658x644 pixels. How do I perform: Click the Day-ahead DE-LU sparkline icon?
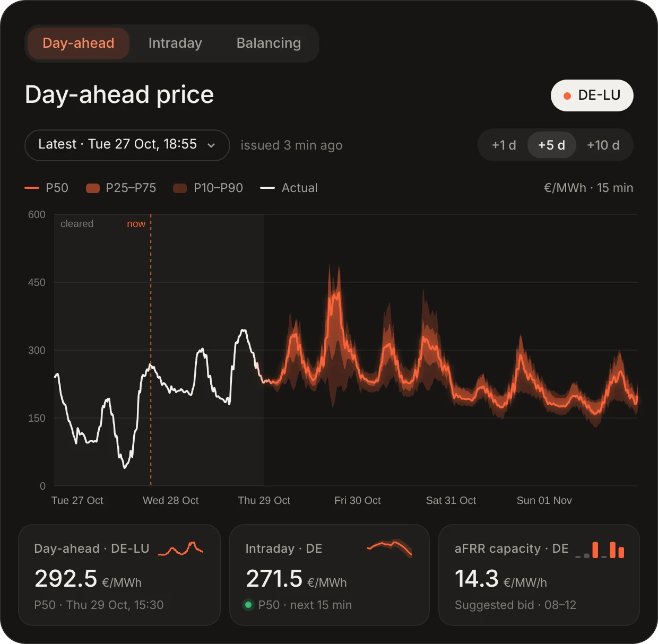coord(181,549)
